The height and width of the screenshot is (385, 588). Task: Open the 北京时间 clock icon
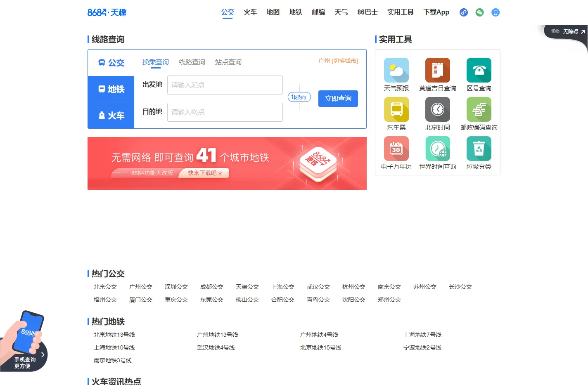438,109
